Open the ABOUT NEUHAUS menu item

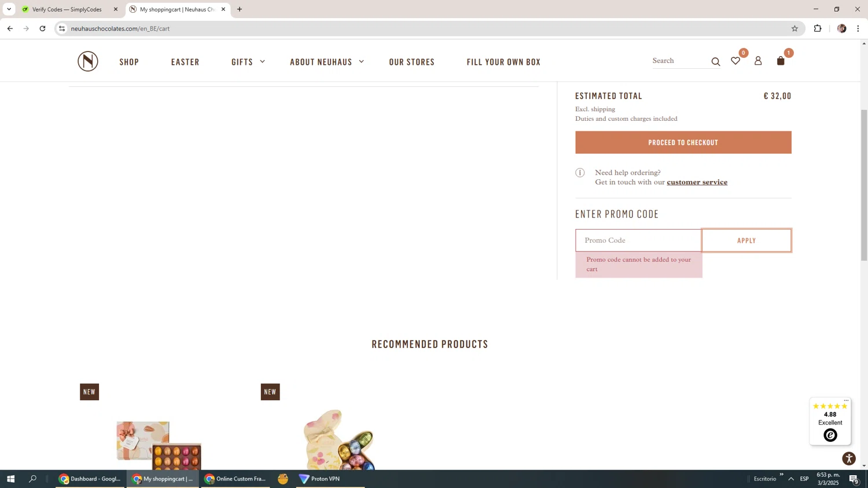[321, 62]
